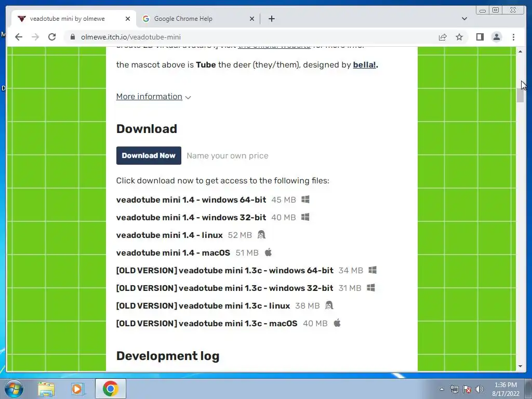This screenshot has width=532, height=399.
Task: Click the vertical scrollbar thumb
Action: tap(520, 95)
